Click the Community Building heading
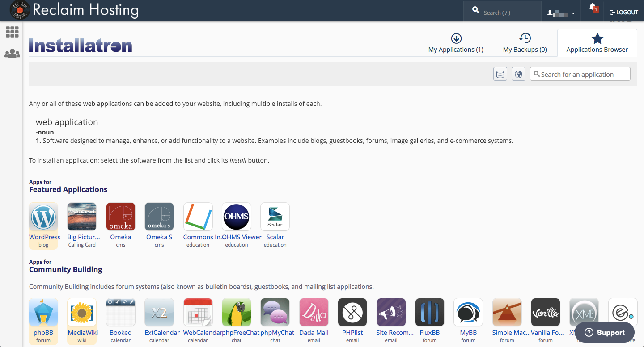The width and height of the screenshot is (644, 347). 66,269
